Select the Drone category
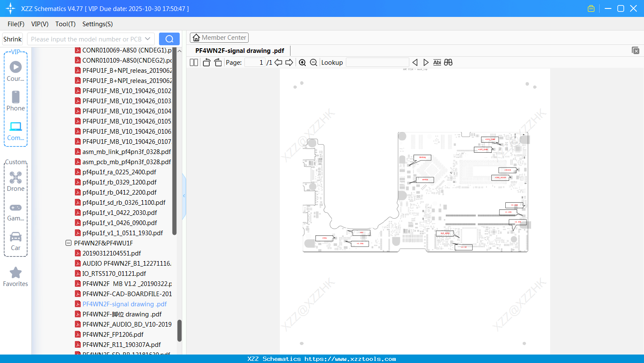This screenshot has width=644, height=363. pyautogui.click(x=16, y=181)
